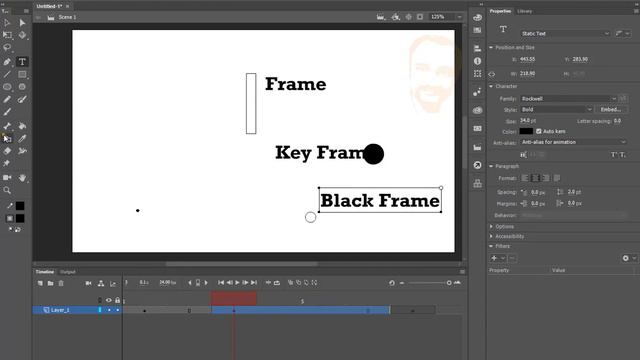640x360 pixels.
Task: Select the Zoom magnifier tool
Action: 7,190
